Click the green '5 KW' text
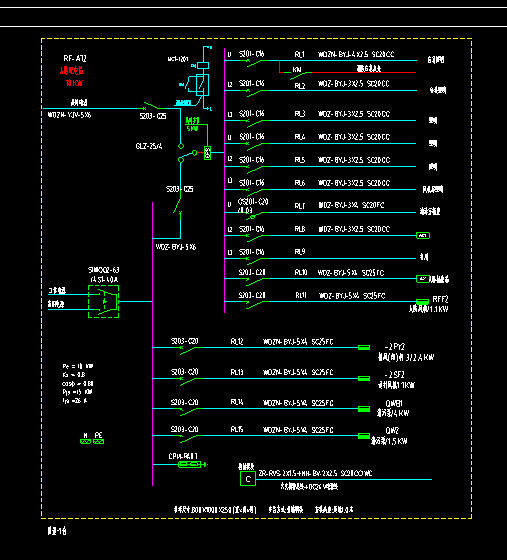This screenshot has width=507, height=560. point(192,129)
